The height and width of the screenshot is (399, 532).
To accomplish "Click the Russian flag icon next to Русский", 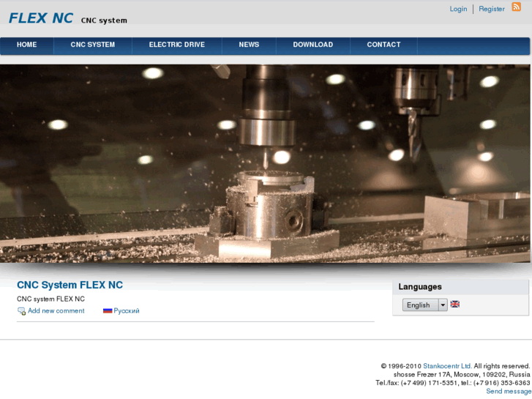I will click(108, 310).
